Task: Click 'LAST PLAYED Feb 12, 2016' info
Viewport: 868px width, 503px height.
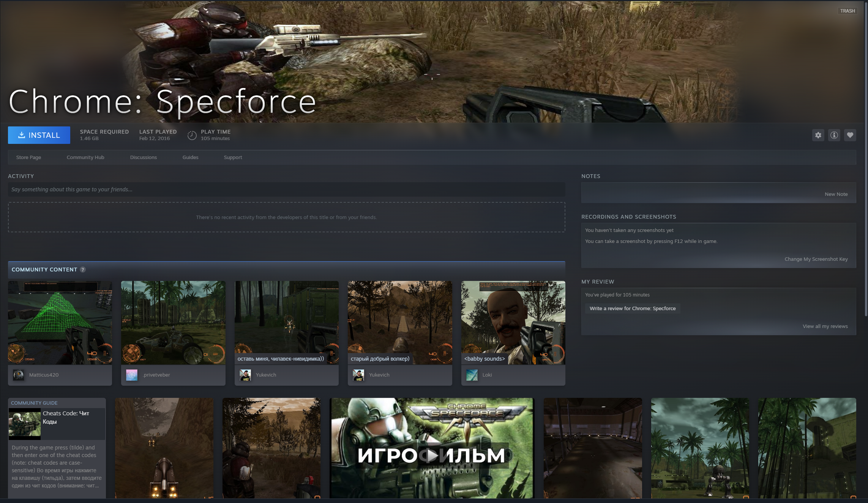Action: 158,135
